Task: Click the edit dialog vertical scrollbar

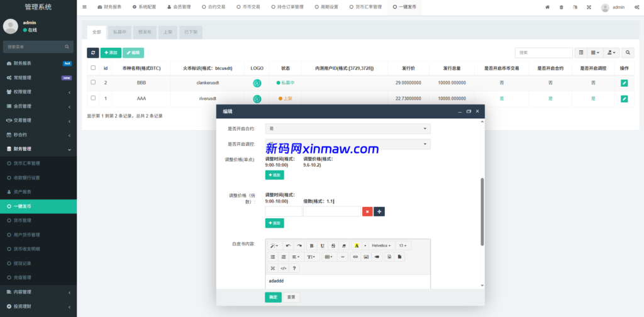Action: (482, 211)
